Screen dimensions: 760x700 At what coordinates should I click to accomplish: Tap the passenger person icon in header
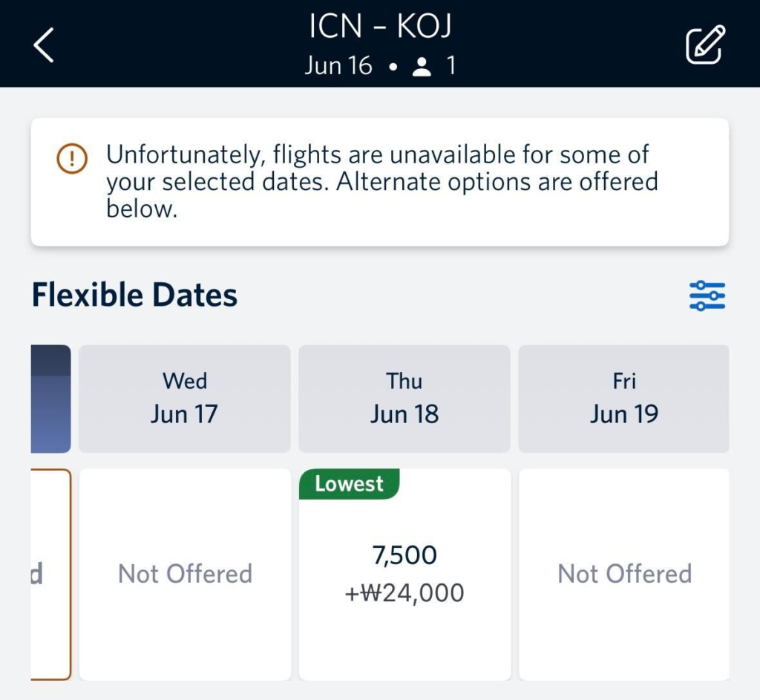[422, 68]
